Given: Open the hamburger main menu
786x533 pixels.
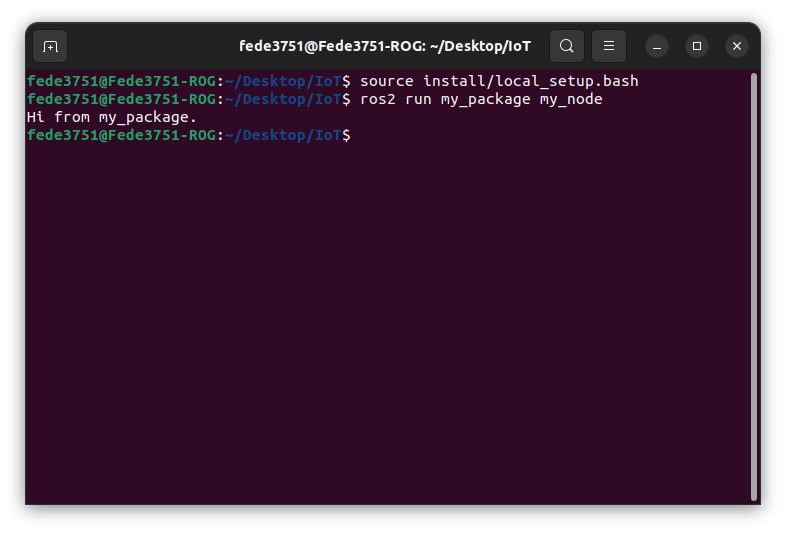Looking at the screenshot, I should (609, 46).
